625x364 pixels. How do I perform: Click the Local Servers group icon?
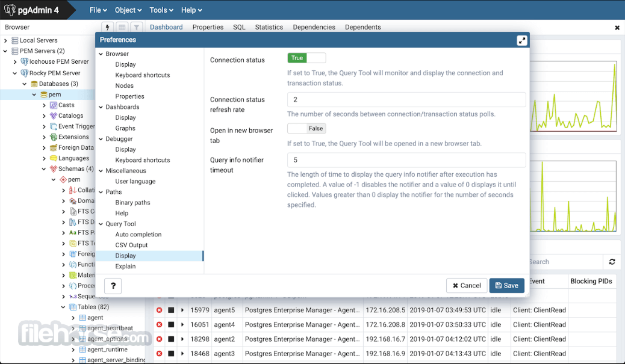coord(14,40)
